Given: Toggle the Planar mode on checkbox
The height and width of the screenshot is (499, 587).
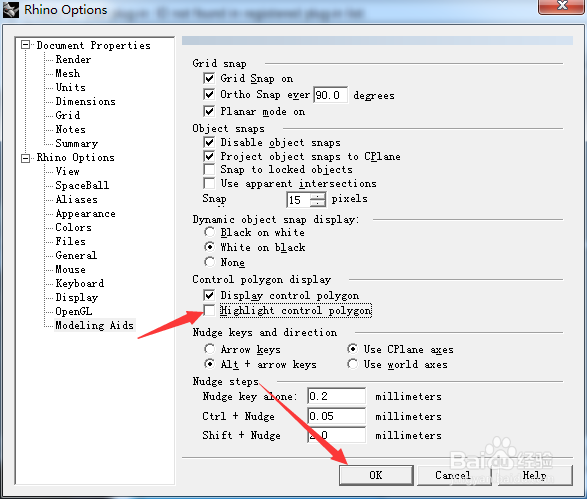Looking at the screenshot, I should tap(209, 111).
